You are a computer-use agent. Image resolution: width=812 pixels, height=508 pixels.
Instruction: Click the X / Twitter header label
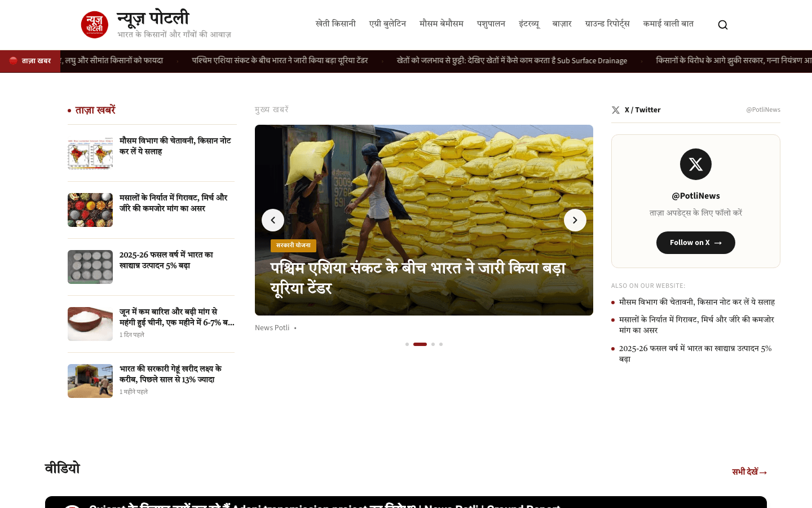[x=642, y=110]
